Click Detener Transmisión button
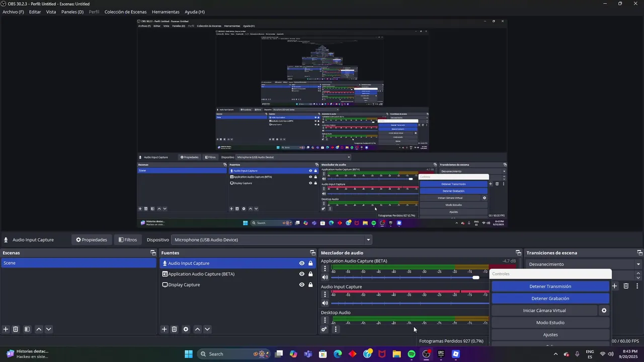The image size is (644, 362). coord(550,287)
